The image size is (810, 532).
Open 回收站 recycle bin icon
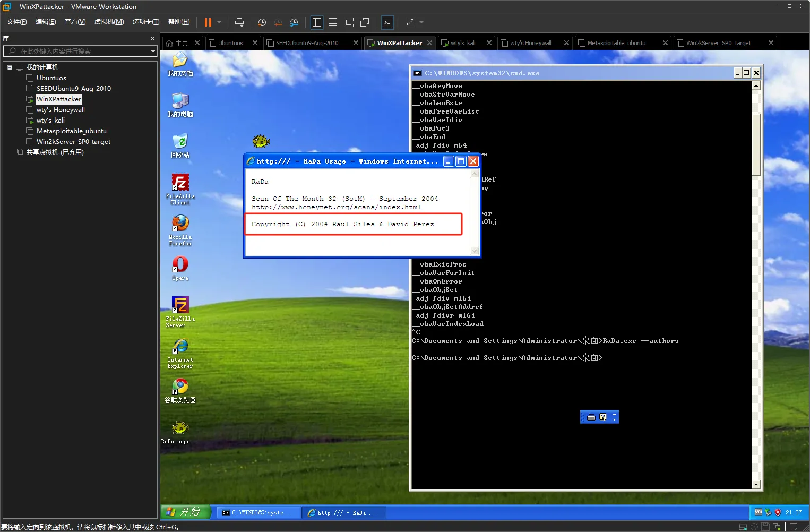click(180, 146)
